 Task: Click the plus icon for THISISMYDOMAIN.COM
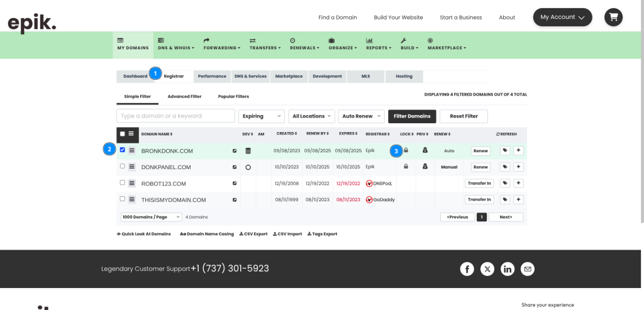[x=518, y=200]
